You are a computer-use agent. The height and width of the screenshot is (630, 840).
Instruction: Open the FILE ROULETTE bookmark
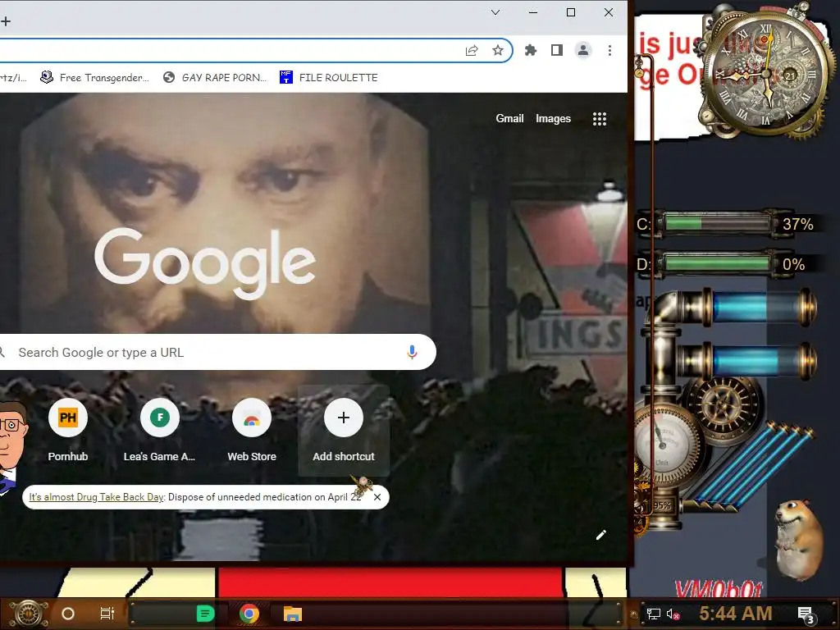(x=329, y=78)
